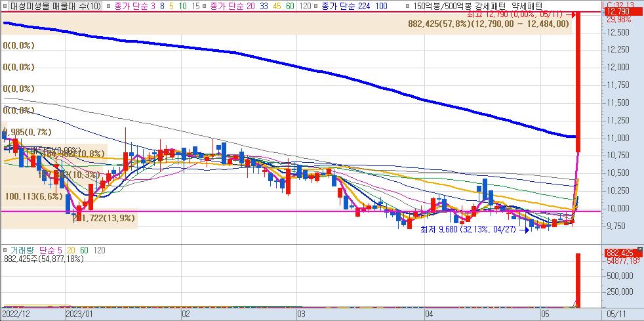Click the 882,425(57.8%) volume profile label

tap(489, 24)
